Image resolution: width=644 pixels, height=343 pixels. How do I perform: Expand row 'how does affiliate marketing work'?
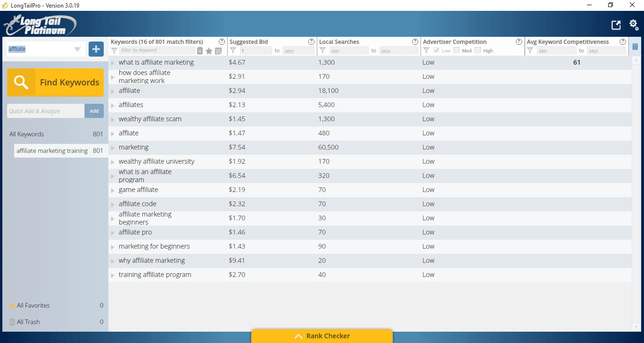pyautogui.click(x=113, y=77)
